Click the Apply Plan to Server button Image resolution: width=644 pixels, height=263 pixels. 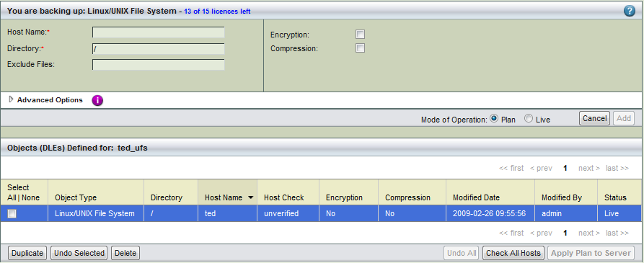[591, 253]
